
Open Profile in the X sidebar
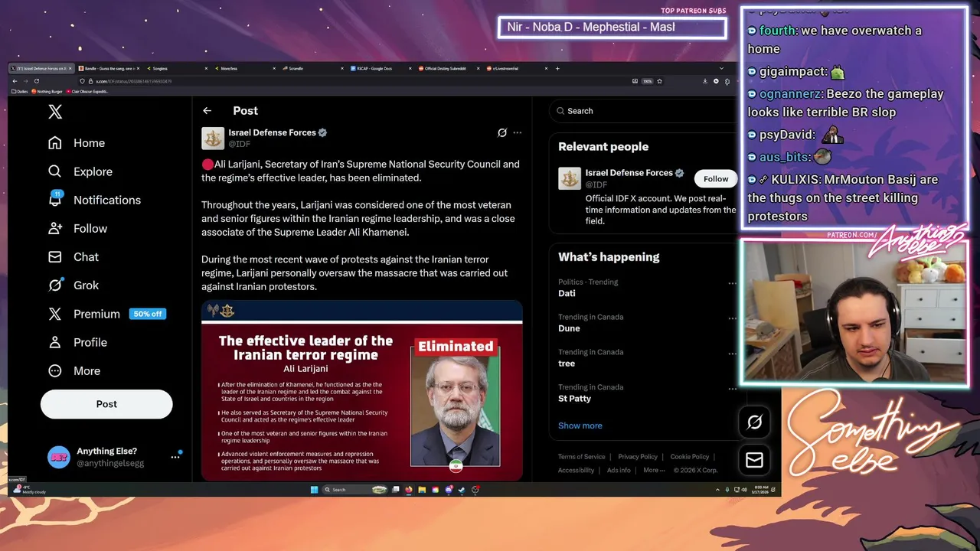pos(77,342)
